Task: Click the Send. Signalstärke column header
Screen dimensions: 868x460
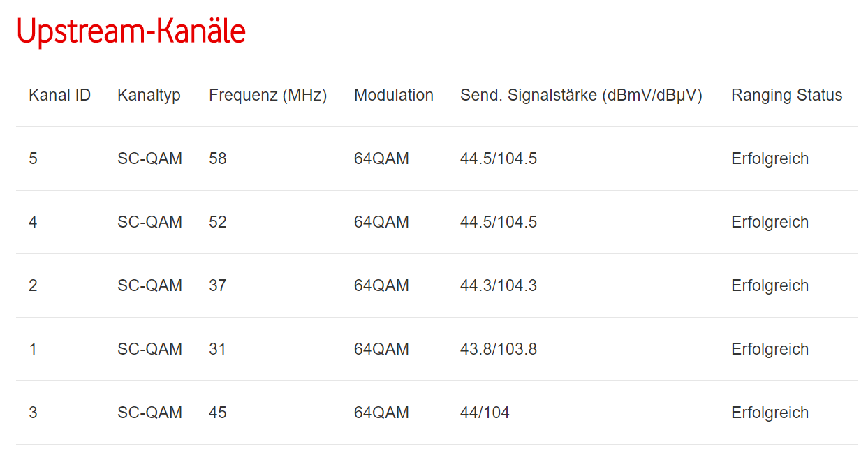Action: pos(580,95)
